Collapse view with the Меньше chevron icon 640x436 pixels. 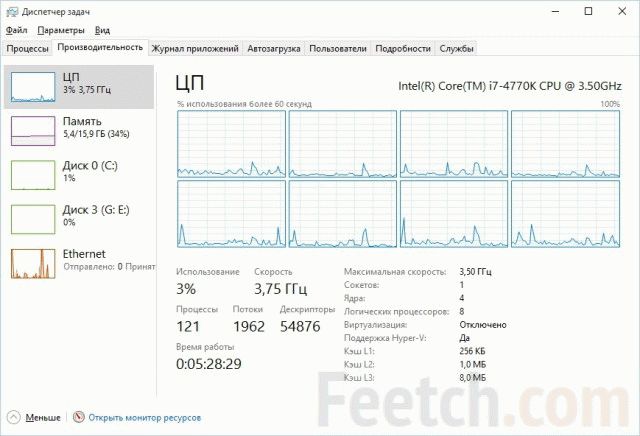13,417
